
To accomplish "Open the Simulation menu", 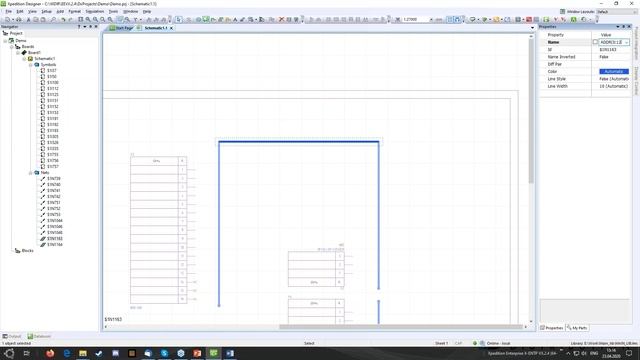I will [95, 11].
